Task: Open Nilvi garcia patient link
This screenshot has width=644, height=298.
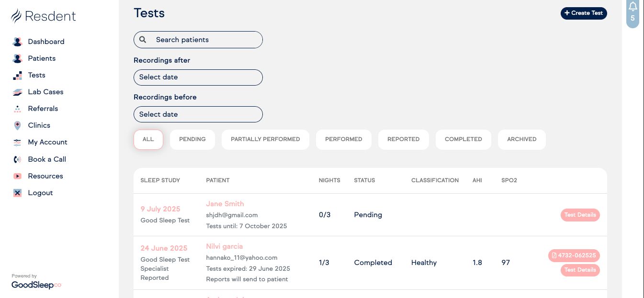Action: tap(224, 246)
